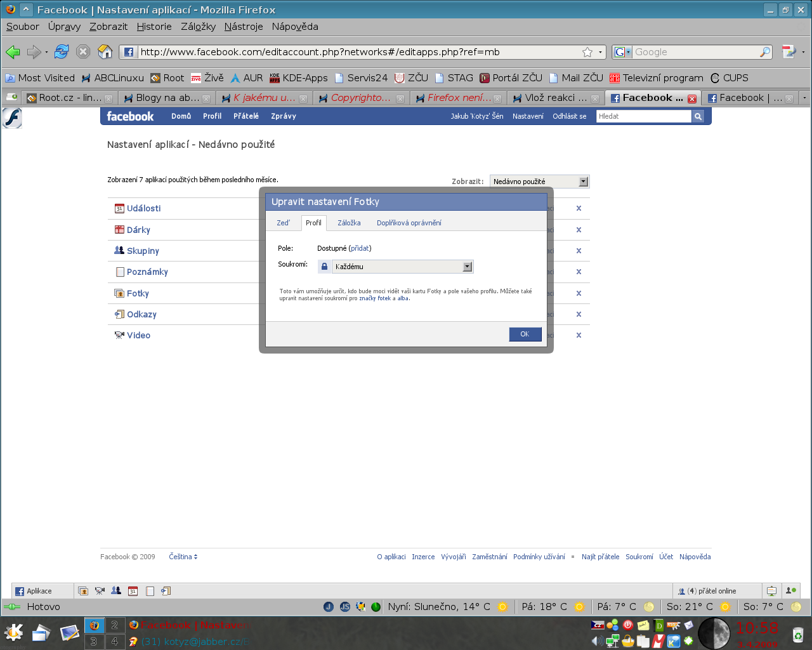Screen dimensions: 812x650
Task: Open the trash icon in the KDE panel
Action: (797, 634)
